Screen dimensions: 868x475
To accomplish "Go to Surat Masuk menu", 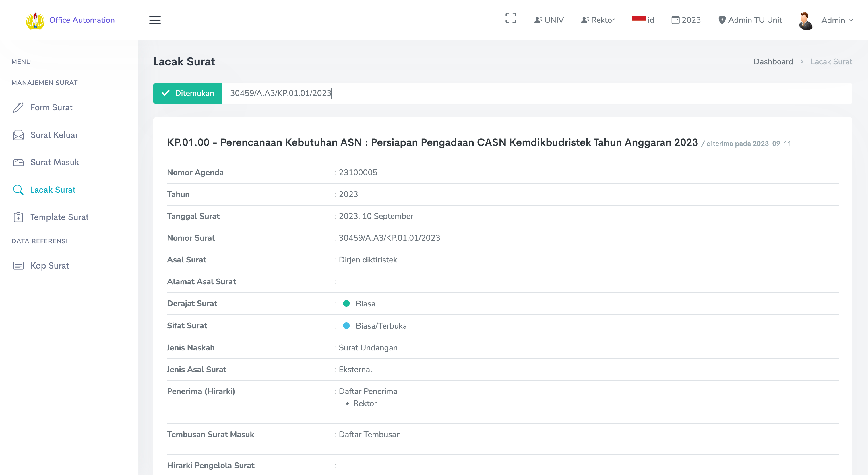I will pos(55,163).
